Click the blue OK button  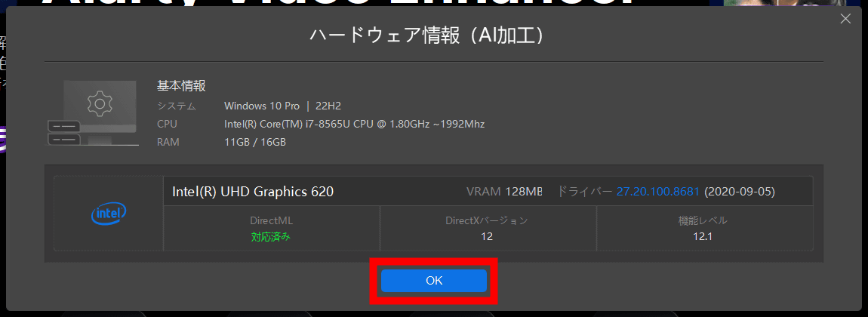coord(433,281)
